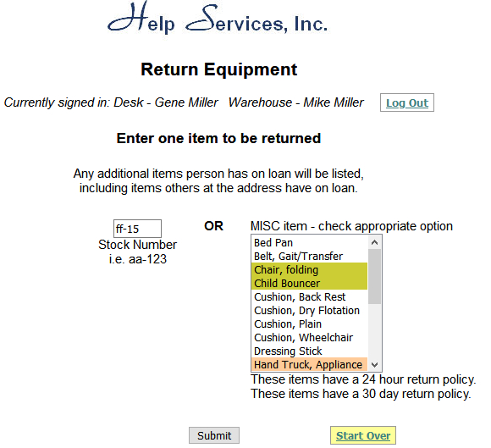The height and width of the screenshot is (448, 491).
Task: Click the Start Over link
Action: pos(363,435)
